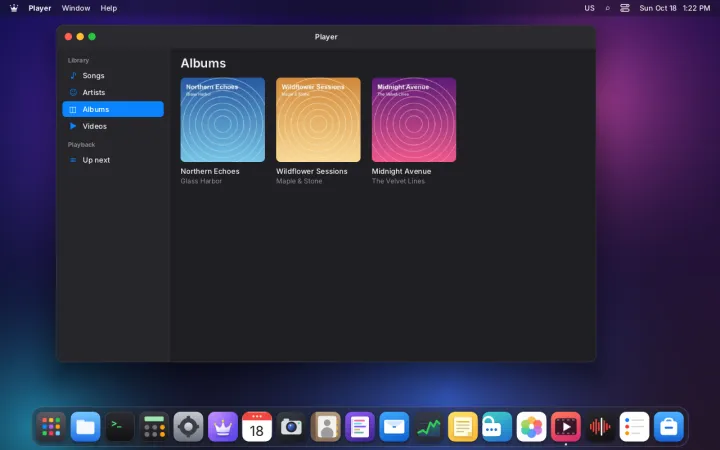Open the purple text editor dock icon
Viewport: 720px width, 450px height.
pos(360,427)
